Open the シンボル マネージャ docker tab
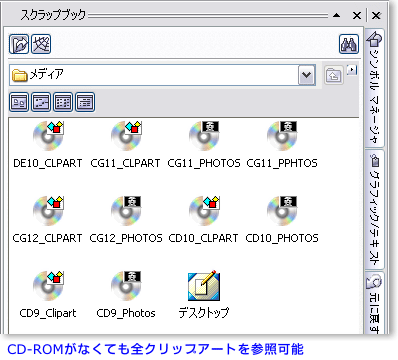Image resolution: width=398 pixels, height=360 pixels. coord(375,88)
